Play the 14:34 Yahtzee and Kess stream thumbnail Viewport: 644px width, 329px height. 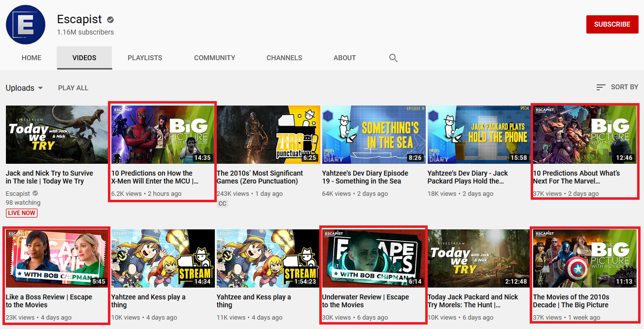pos(162,258)
